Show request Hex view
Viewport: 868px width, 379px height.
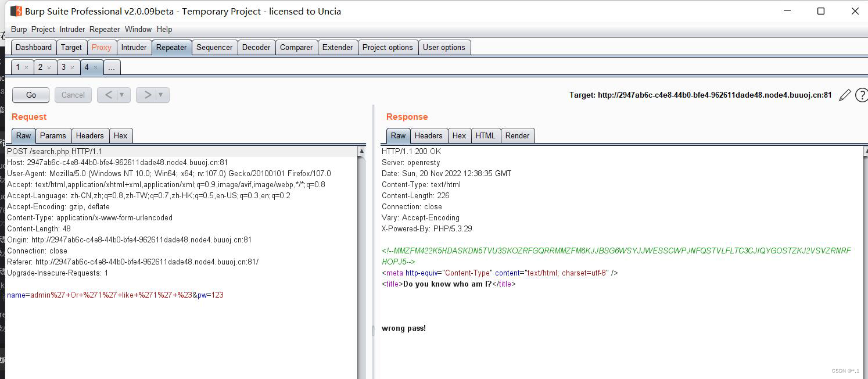120,135
